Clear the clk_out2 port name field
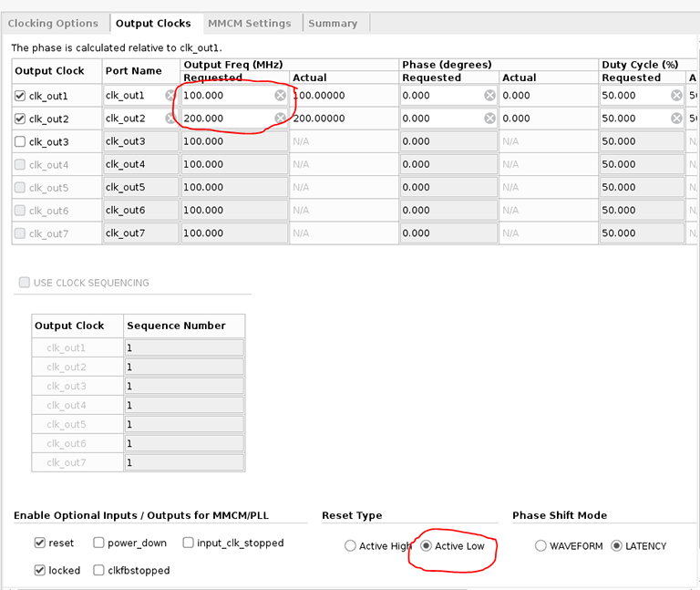700x590 pixels. (170, 119)
